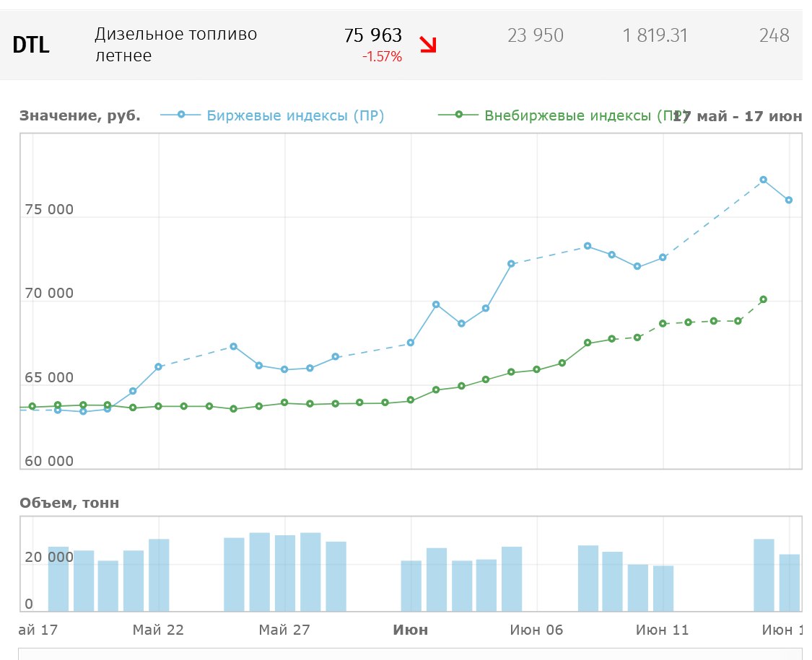Select the 75 963 index value
Screen dimensions: 812x660
pos(373,35)
